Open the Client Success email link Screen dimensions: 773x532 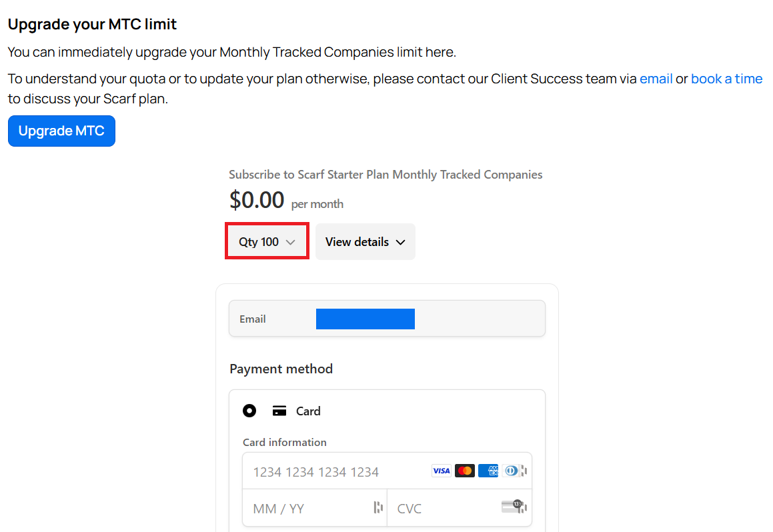tap(656, 79)
